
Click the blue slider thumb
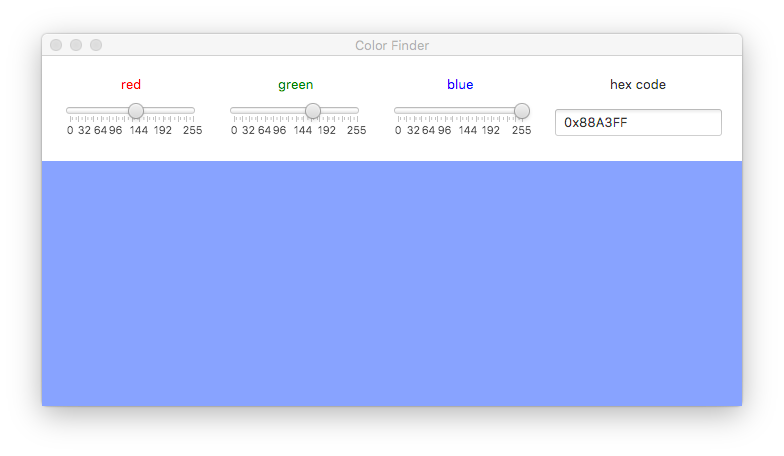(x=522, y=110)
